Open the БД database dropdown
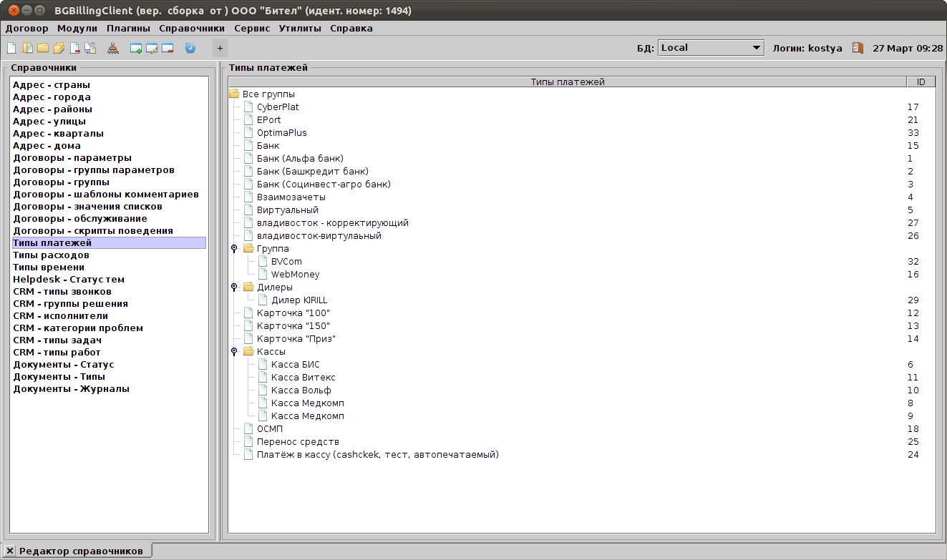 [710, 48]
